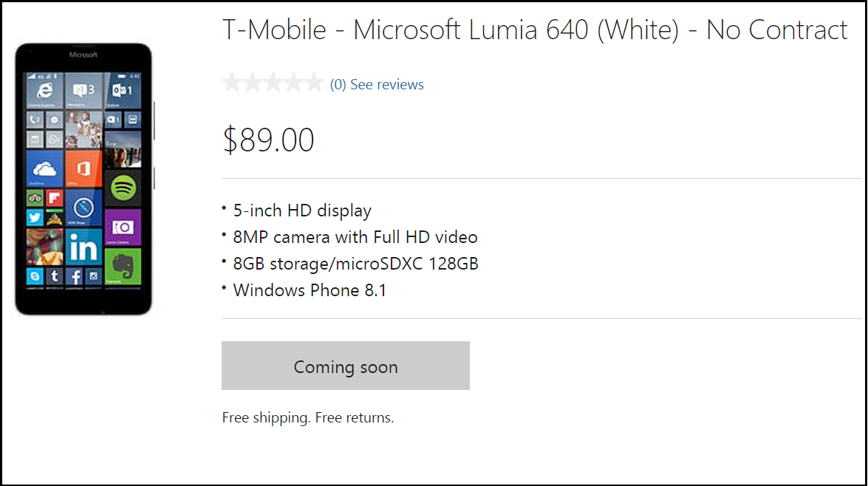This screenshot has width=868, height=486.
Task: Click the Flipboard red tile
Action: tap(54, 198)
